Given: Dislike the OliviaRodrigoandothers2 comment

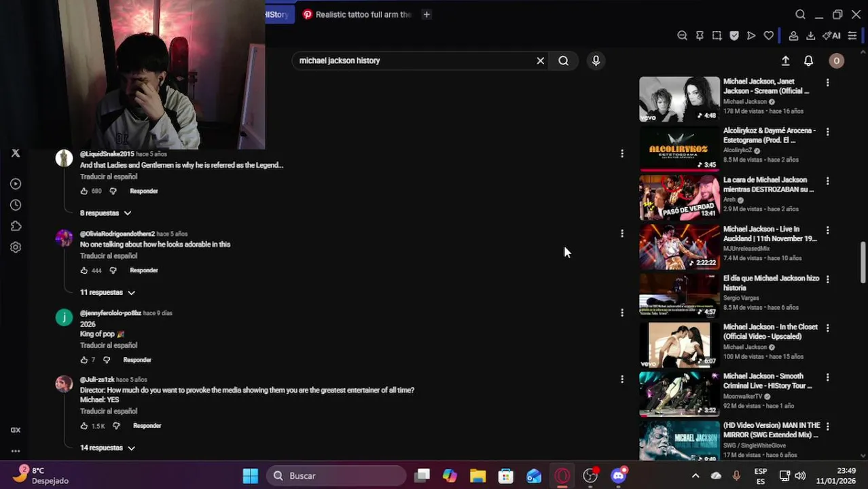Looking at the screenshot, I should coord(113,270).
